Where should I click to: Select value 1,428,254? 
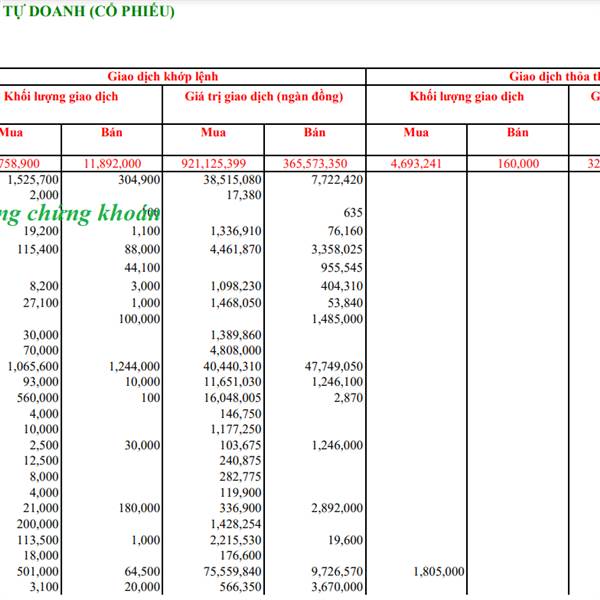[236, 524]
